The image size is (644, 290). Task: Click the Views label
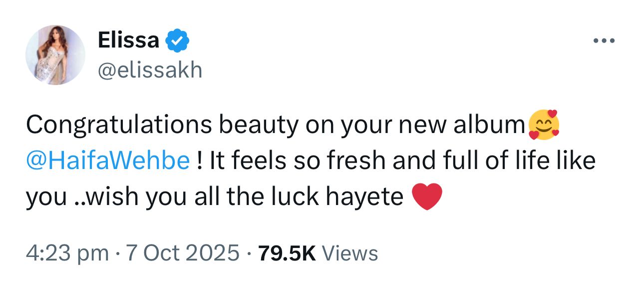pos(350,253)
